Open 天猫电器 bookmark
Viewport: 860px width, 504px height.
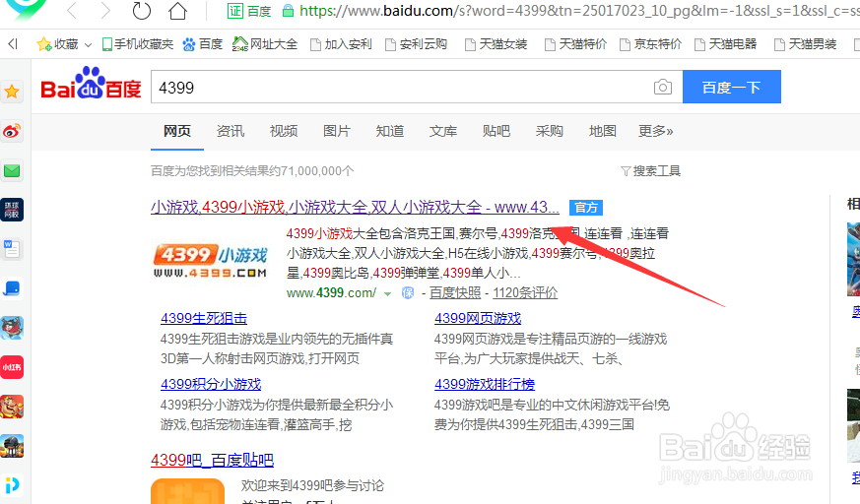click(x=726, y=44)
